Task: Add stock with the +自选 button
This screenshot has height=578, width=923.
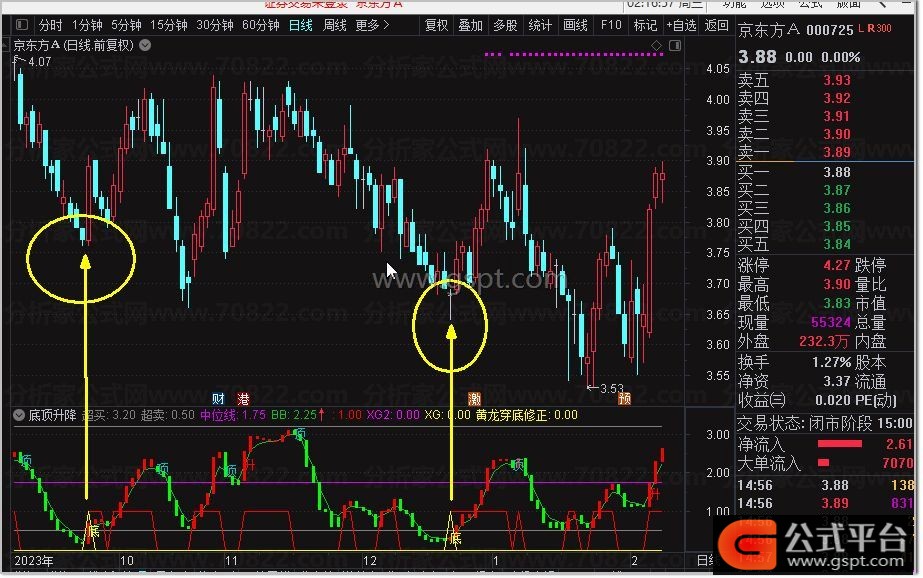Action: (x=682, y=25)
